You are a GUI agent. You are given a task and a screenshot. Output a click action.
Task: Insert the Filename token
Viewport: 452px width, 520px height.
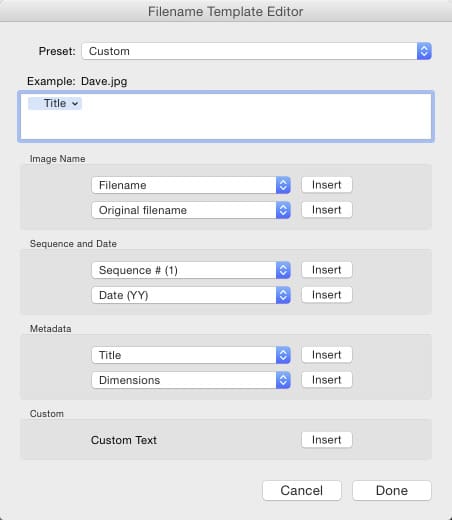(327, 185)
